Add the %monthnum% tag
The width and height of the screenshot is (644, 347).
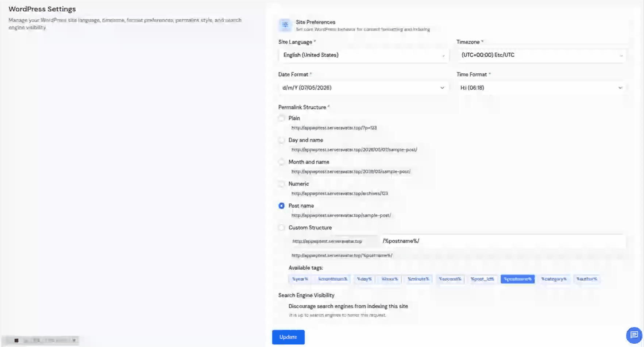coord(332,279)
